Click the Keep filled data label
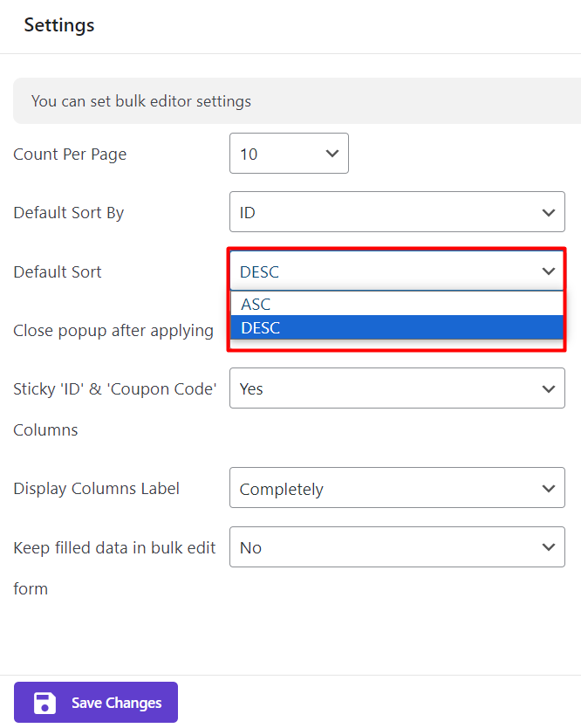Viewport: 581px width, 728px height. pyautogui.click(x=114, y=548)
